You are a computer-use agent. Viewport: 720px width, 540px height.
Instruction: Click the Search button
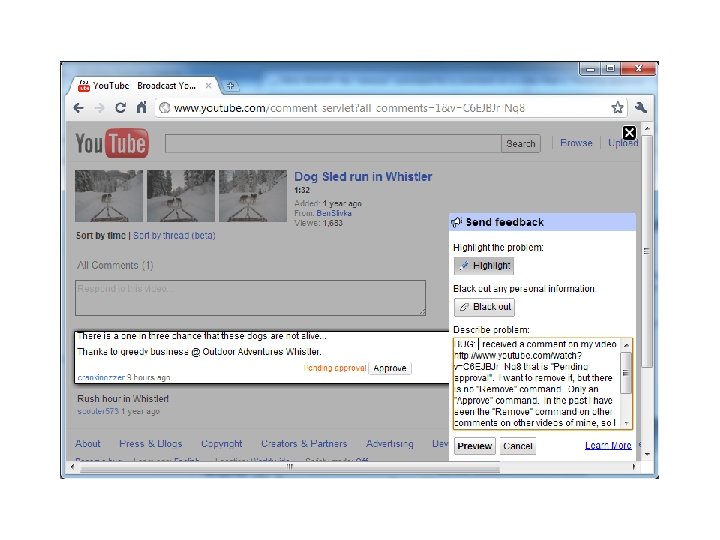coord(521,144)
